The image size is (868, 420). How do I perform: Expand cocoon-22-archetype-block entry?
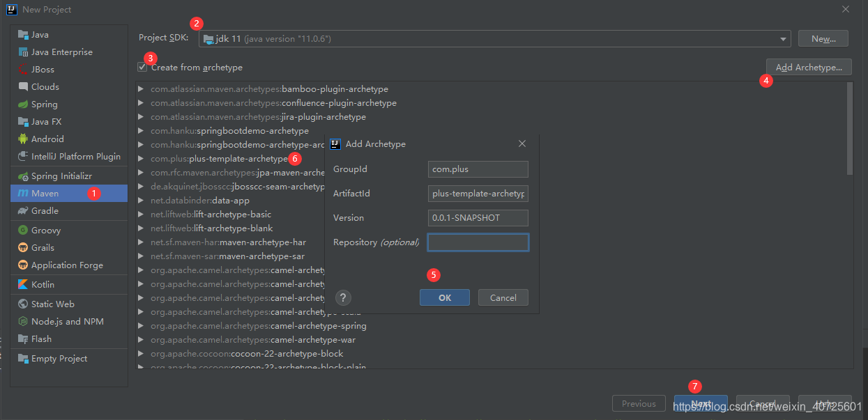pos(141,354)
